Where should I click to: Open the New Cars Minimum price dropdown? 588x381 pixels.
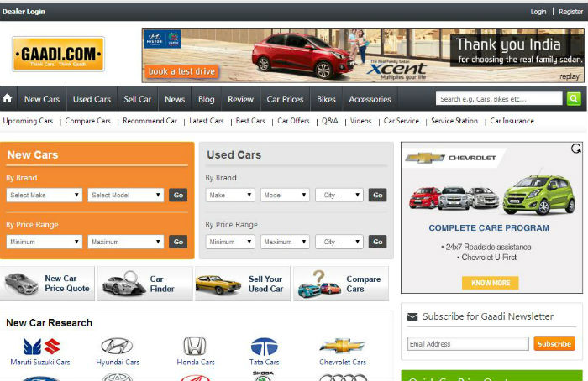pos(45,242)
